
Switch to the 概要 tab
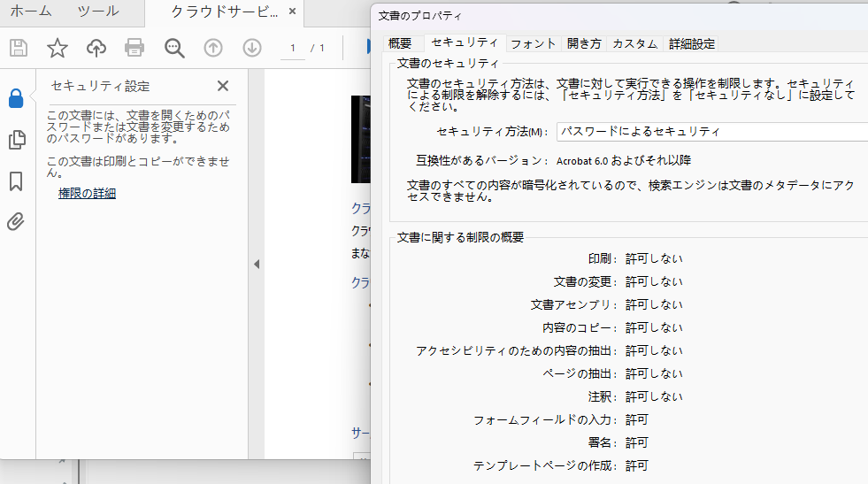pos(400,43)
